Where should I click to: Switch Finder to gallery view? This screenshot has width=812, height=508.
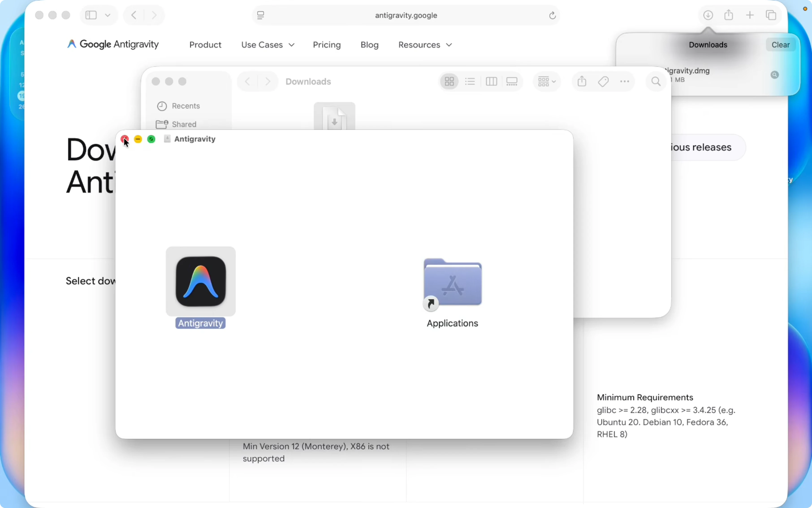(512, 82)
